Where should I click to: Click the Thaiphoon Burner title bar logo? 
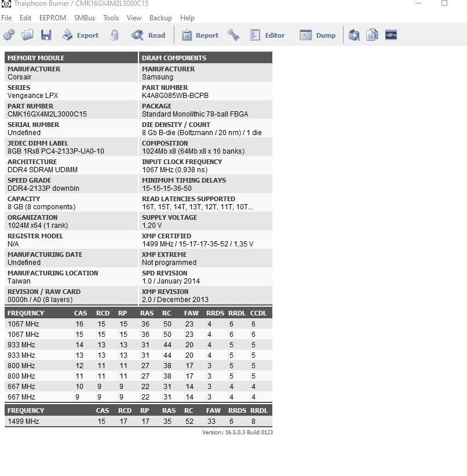pyautogui.click(x=6, y=3)
